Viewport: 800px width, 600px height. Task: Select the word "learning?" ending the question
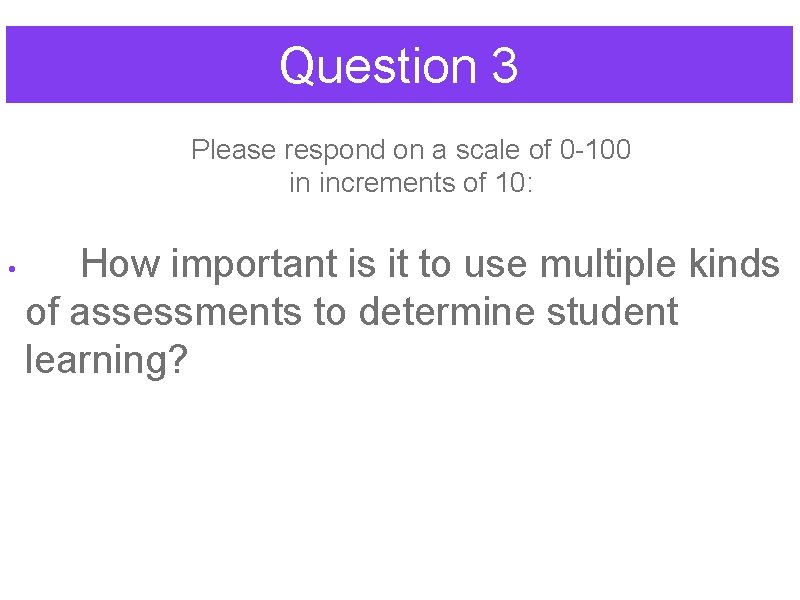(107, 360)
